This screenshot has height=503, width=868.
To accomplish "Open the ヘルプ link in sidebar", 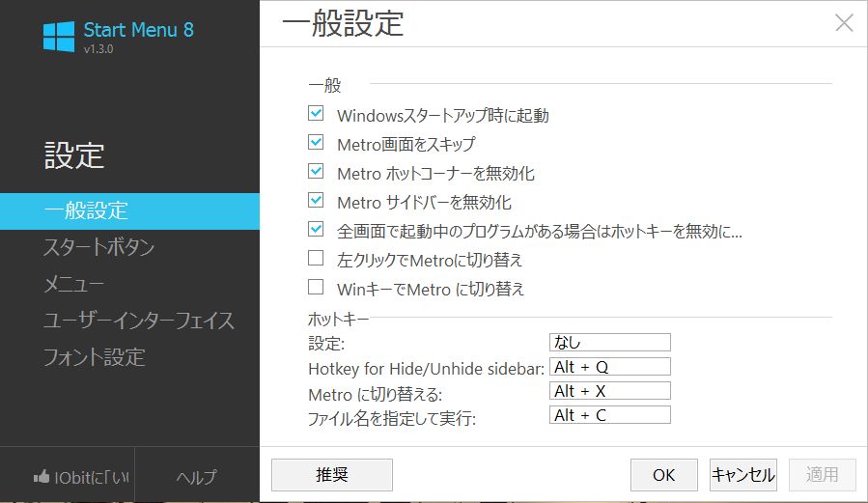I will coord(197,477).
